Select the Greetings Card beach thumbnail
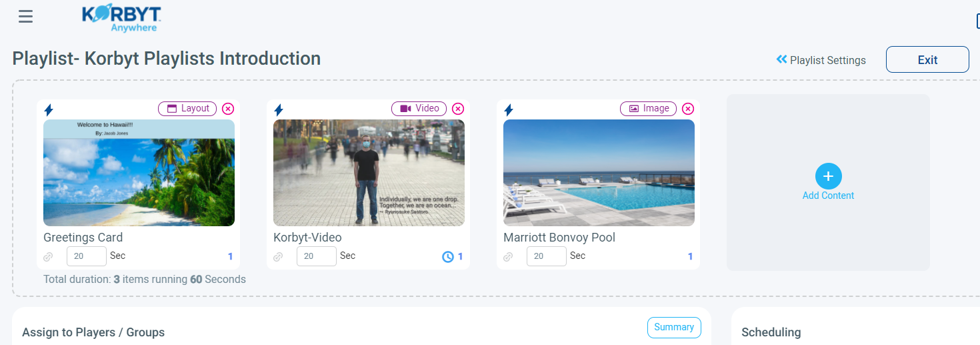Screen dimensions: 980x345 point(139,173)
